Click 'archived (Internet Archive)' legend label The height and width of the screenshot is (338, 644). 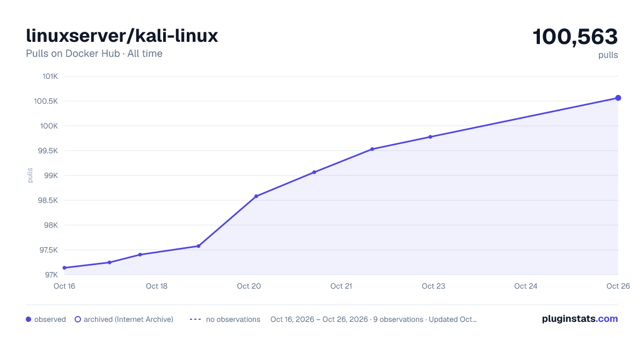(x=128, y=319)
